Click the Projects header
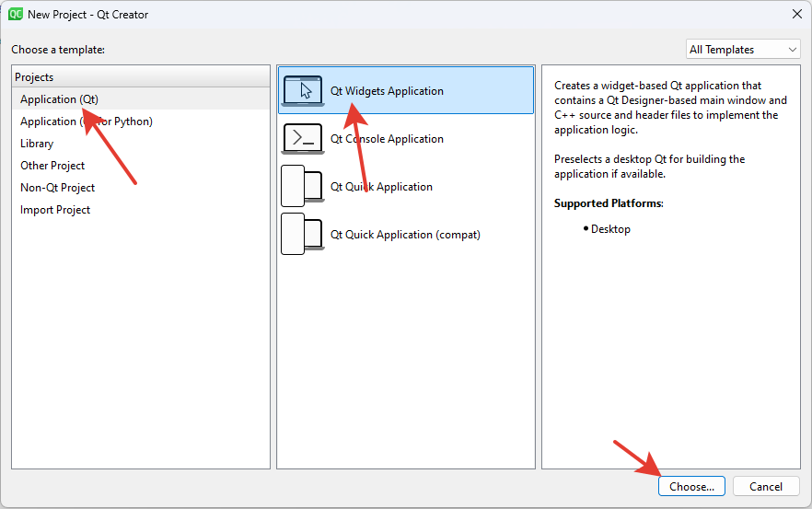Image resolution: width=812 pixels, height=509 pixels. coord(141,76)
